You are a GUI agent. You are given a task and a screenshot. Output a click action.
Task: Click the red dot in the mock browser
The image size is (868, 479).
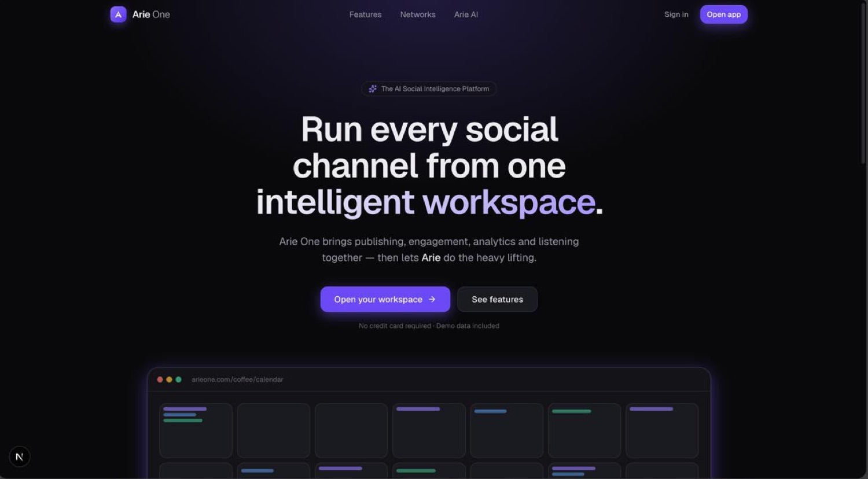(160, 379)
